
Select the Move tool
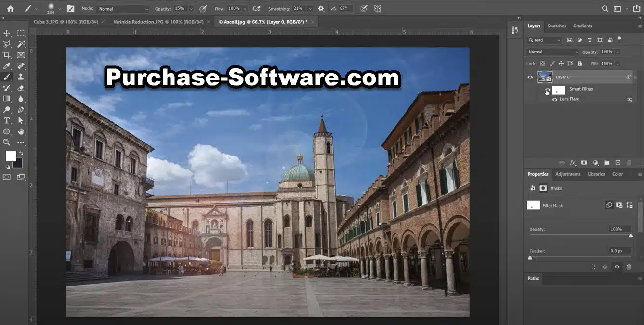[x=7, y=33]
